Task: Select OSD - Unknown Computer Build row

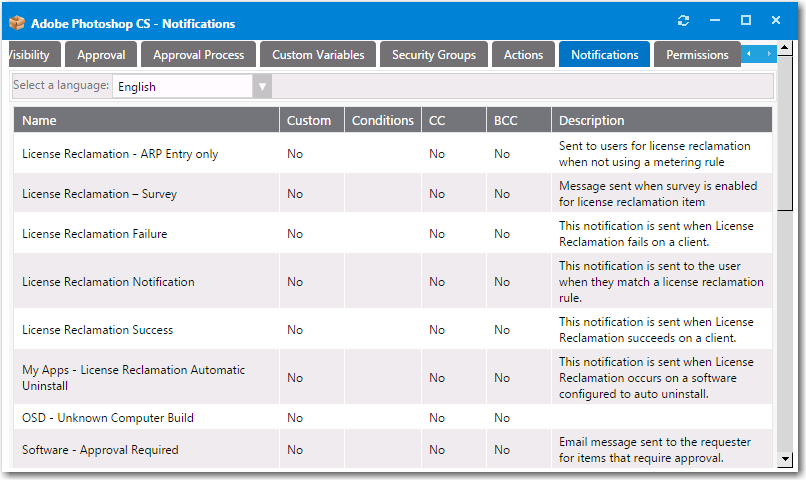Action: [108, 418]
